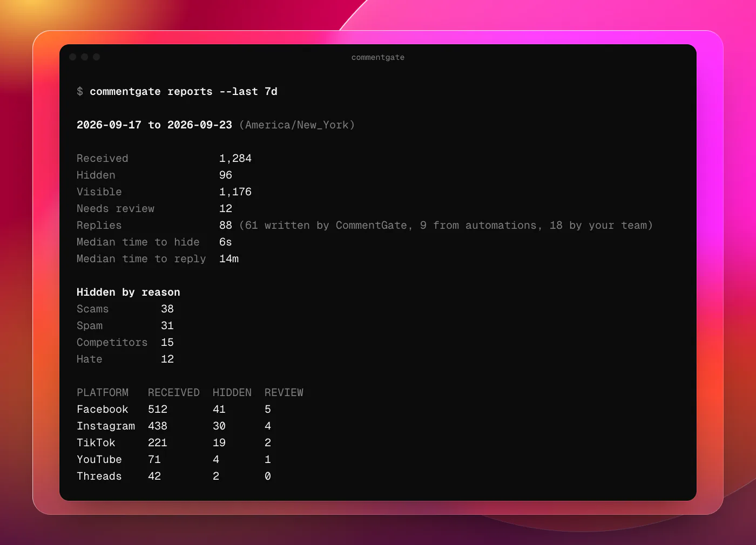Click the Competitors reason label
Image resolution: width=756 pixels, height=545 pixels.
coord(112,343)
